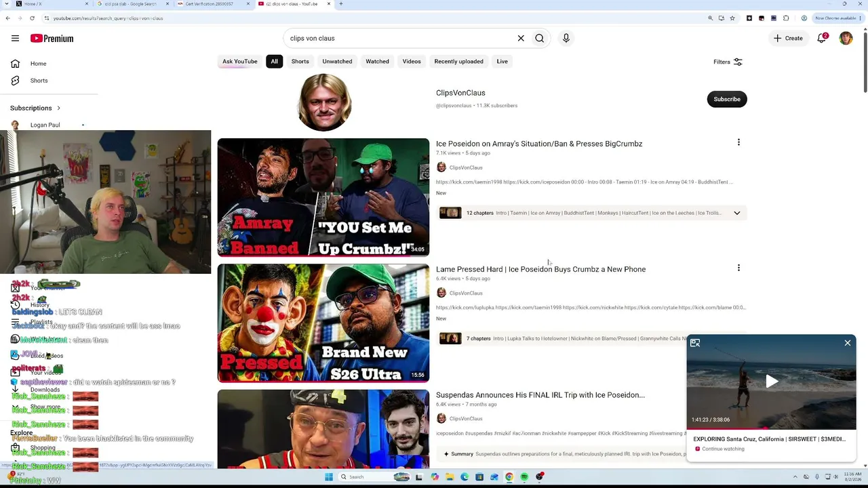Expand the 12 chapters list
This screenshot has height=488, width=868.
click(737, 213)
